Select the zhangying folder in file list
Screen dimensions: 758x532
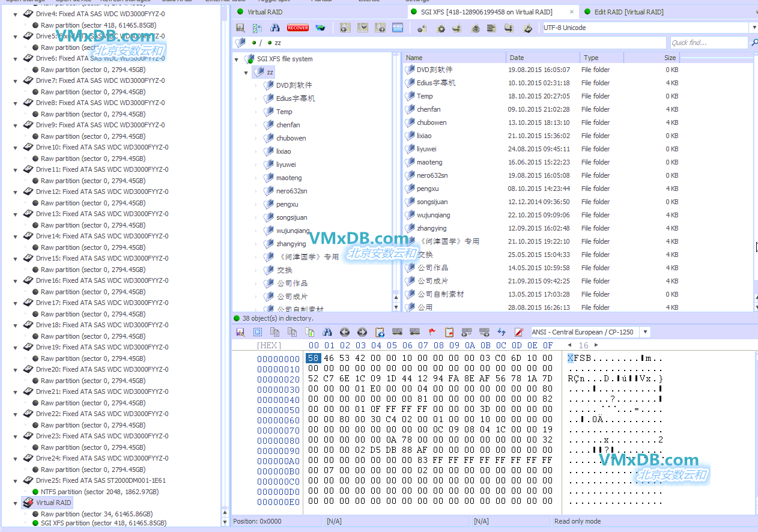[431, 228]
